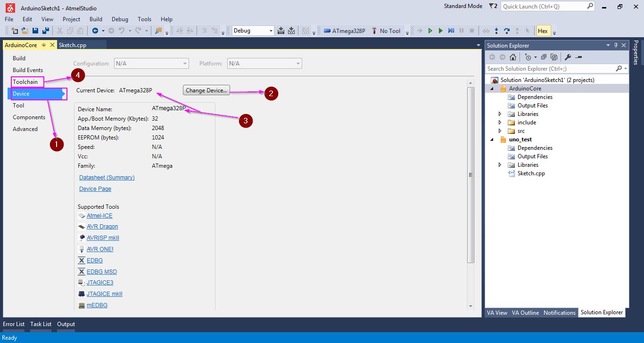Click the New Project toolbar icon
This screenshot has height=343, width=644.
pos(15,31)
